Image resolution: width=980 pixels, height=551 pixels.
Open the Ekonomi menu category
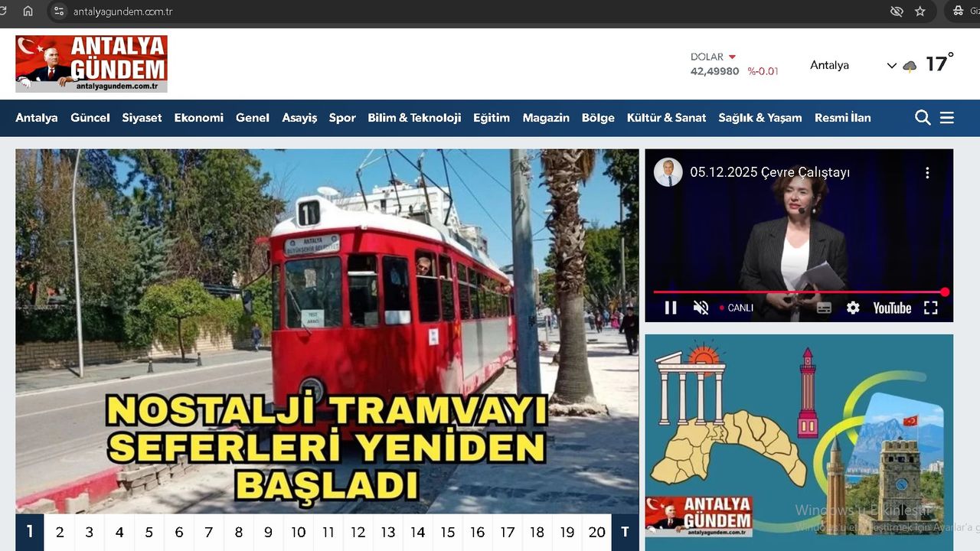click(198, 118)
